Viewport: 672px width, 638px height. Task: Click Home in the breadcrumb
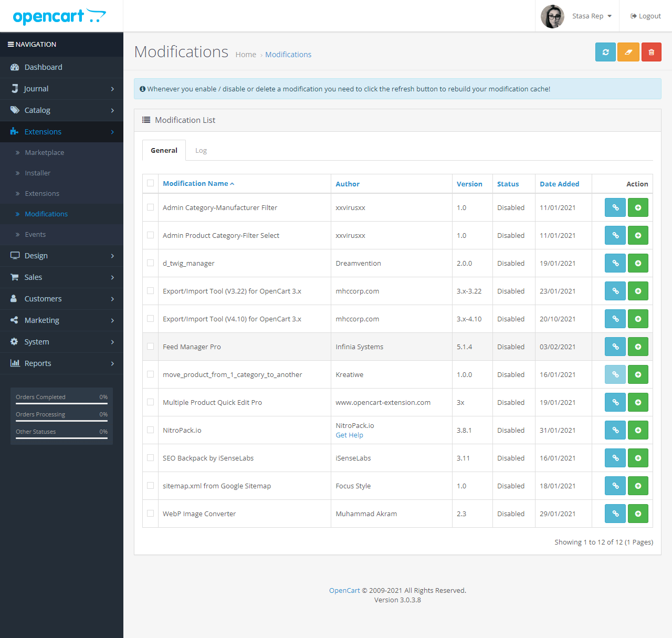246,55
